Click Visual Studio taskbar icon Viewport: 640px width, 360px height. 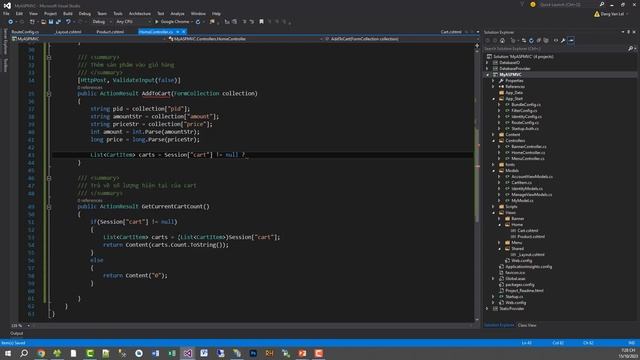(x=188, y=353)
